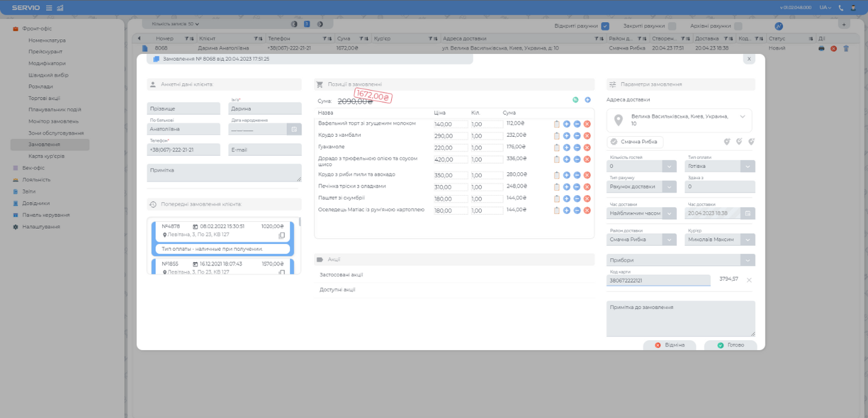Image resolution: width=868 pixels, height=418 pixels.
Task: Open the Звіти sidebar section
Action: coord(28,191)
